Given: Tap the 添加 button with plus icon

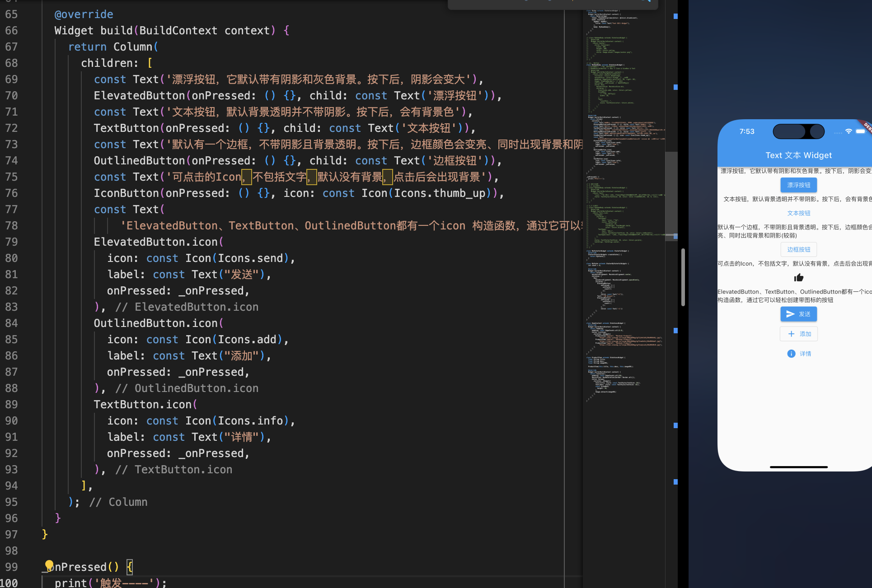Looking at the screenshot, I should 798,334.
